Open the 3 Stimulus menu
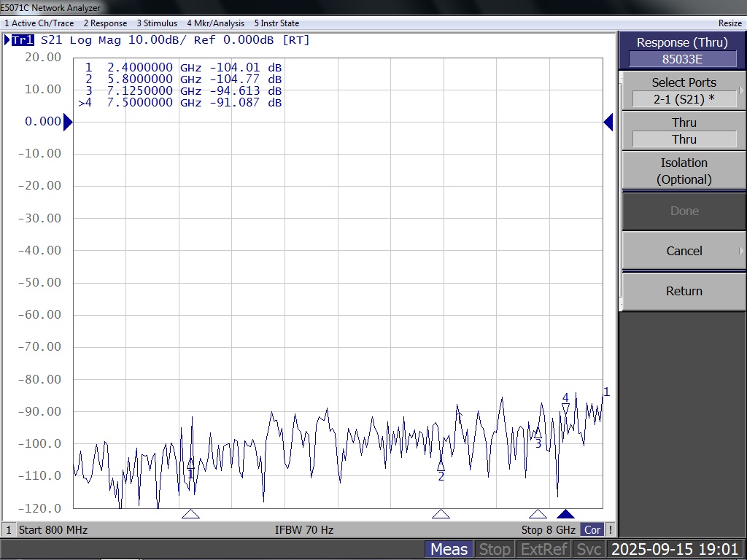Image resolution: width=747 pixels, height=560 pixels. 157,23
